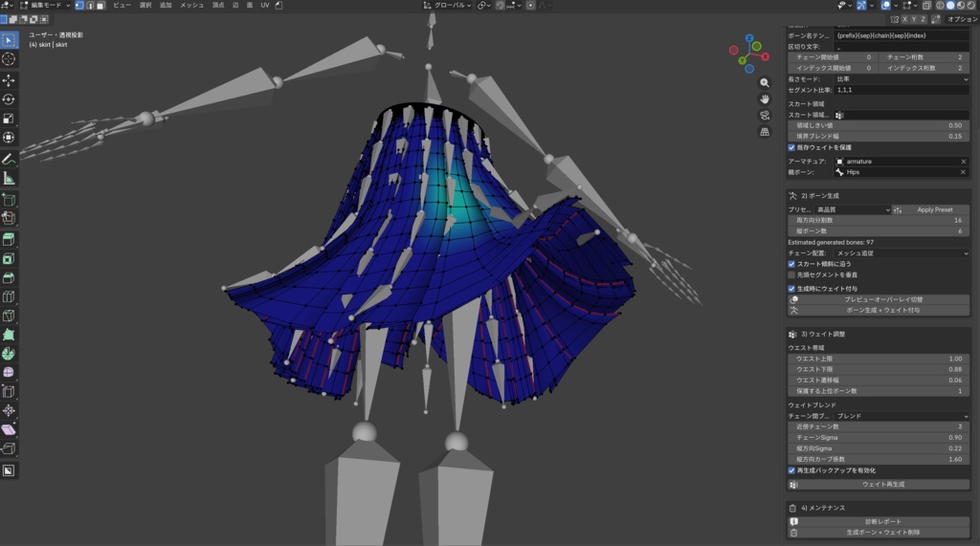Open the 選択 menu
The height and width of the screenshot is (546, 980).
(x=145, y=5)
